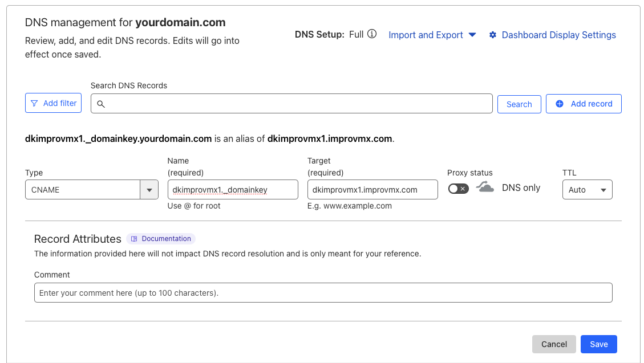
Task: Open the TTL Auto dropdown
Action: (x=587, y=190)
